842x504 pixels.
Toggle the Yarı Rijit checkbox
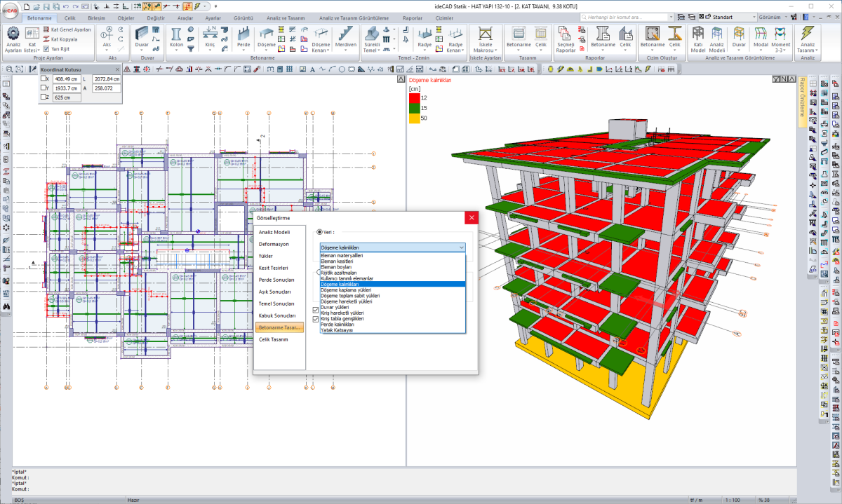tap(46, 49)
